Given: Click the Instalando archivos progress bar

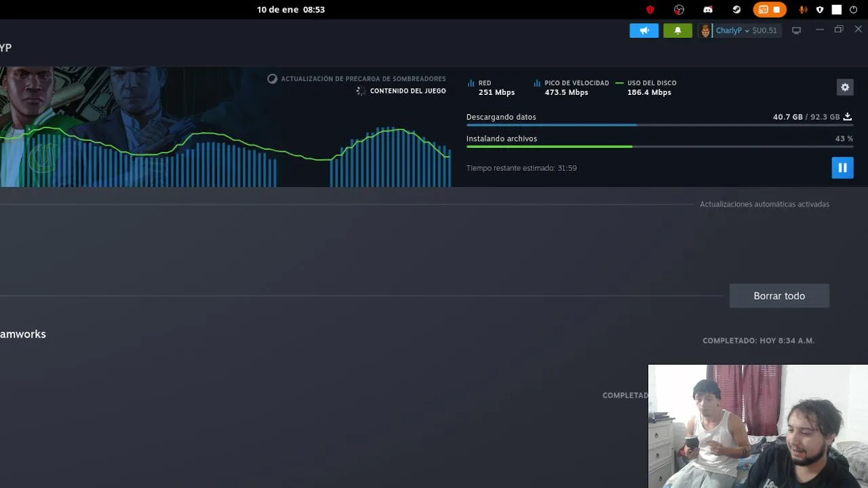Looking at the screenshot, I should (659, 146).
